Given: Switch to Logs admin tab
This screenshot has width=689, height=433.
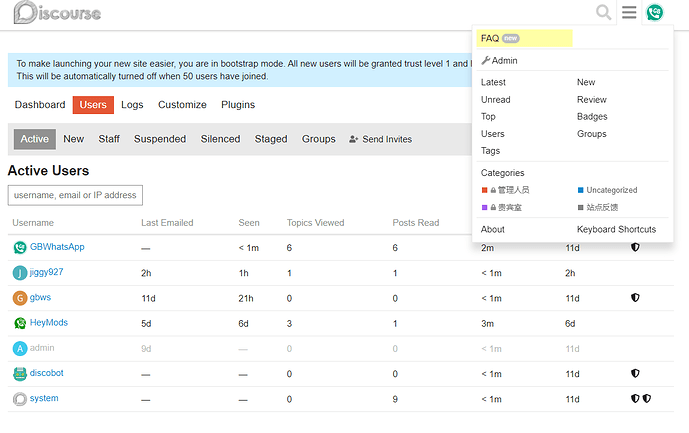Looking at the screenshot, I should click(132, 105).
